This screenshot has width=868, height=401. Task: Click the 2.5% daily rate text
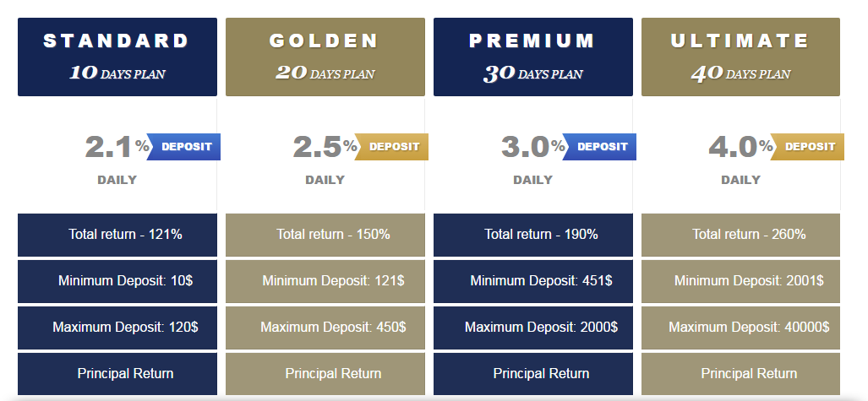[325, 147]
